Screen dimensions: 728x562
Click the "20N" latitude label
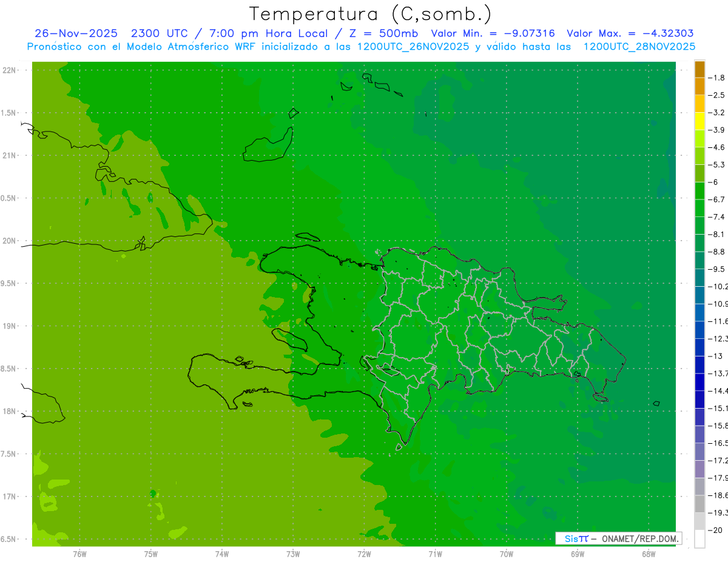tap(9, 241)
